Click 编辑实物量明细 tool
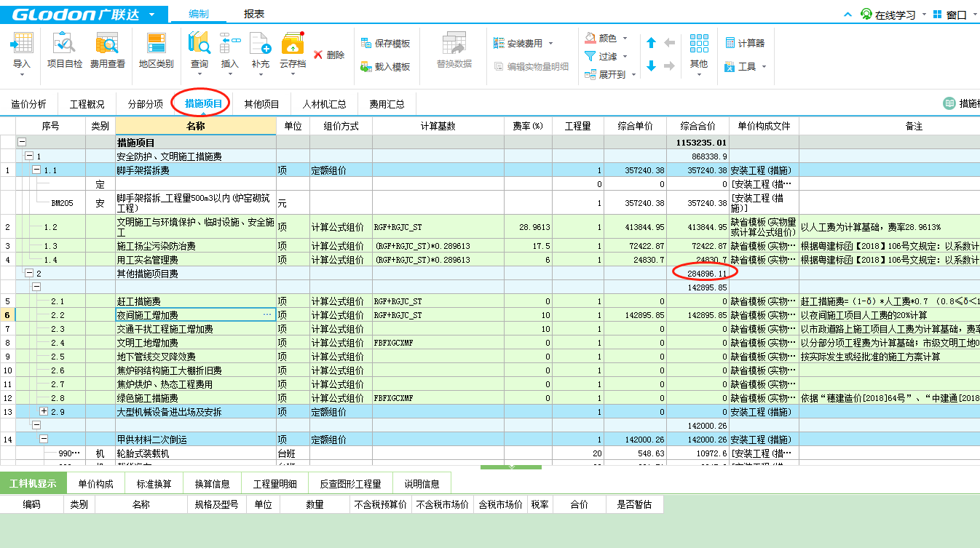Image resolution: width=980 pixels, height=548 pixels. point(532,67)
